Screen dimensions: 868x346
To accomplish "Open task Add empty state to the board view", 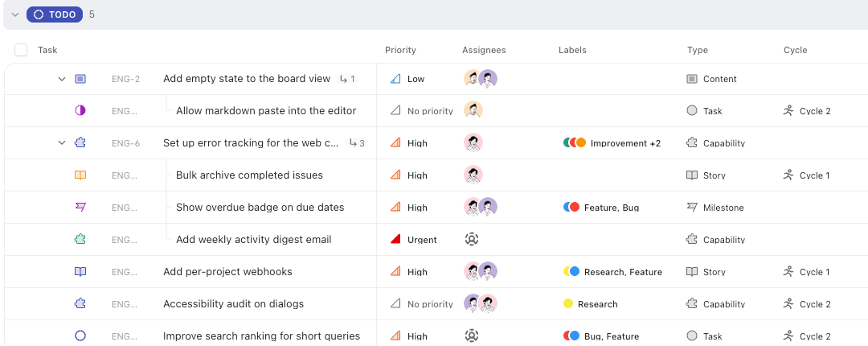I will click(x=247, y=79).
